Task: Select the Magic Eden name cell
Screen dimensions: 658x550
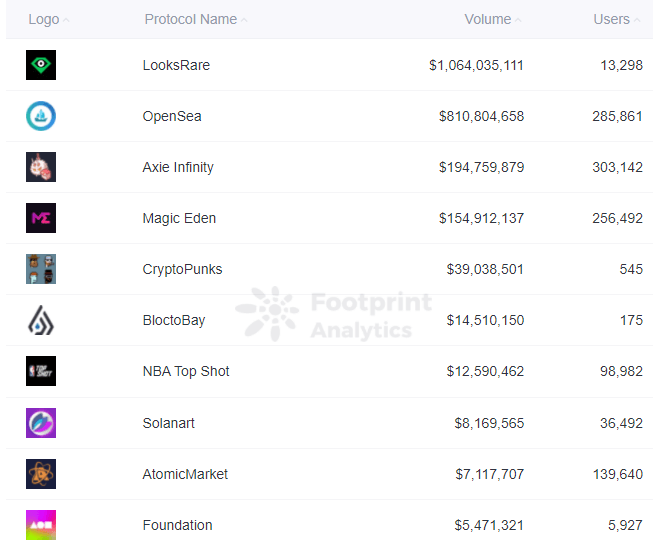Action: 179,218
